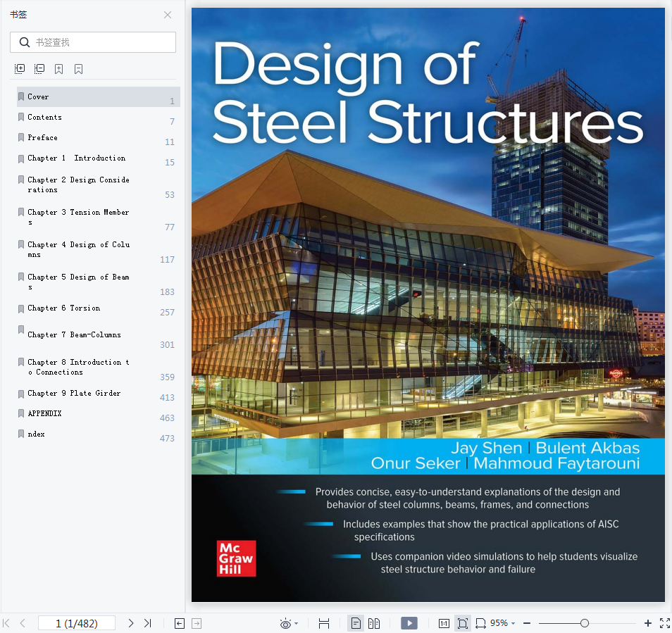672x633 pixels.
Task: Zoom in with plus button
Action: pos(648,624)
